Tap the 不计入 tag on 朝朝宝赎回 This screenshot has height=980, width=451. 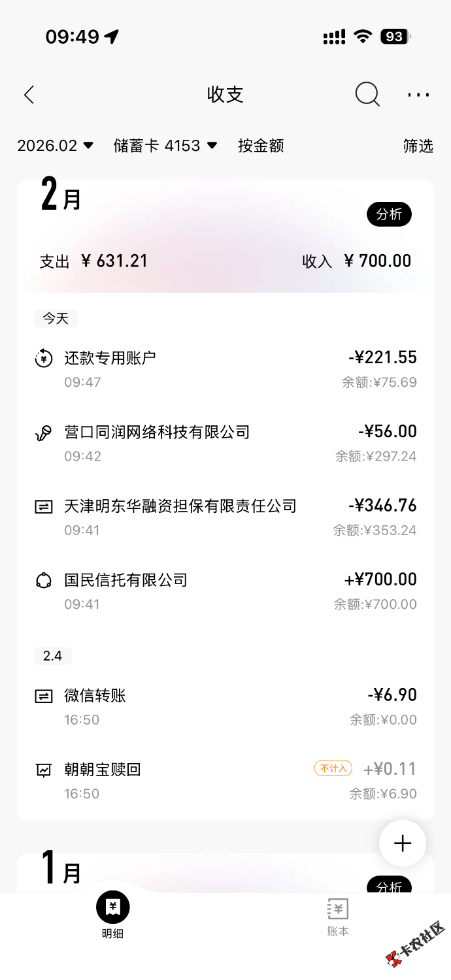pos(333,768)
